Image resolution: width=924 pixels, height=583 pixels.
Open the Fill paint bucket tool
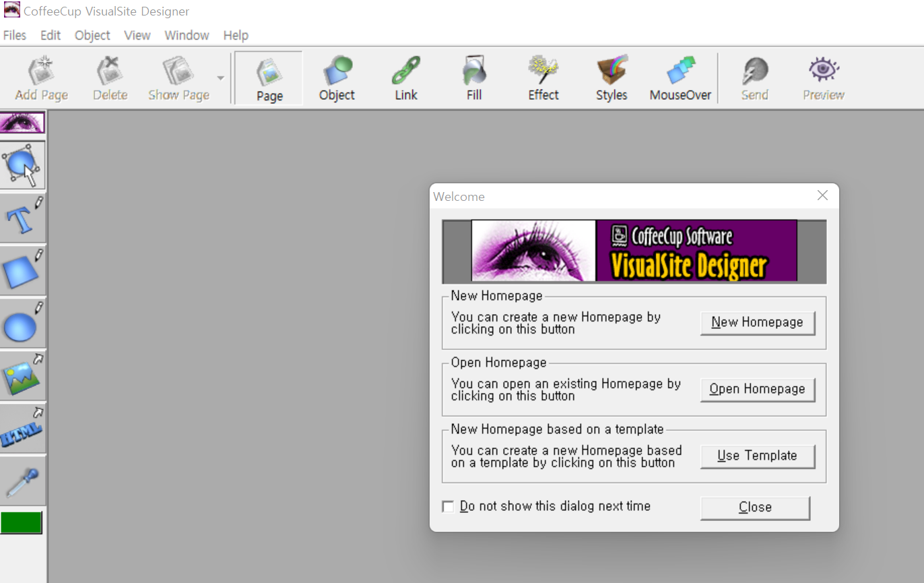point(474,78)
